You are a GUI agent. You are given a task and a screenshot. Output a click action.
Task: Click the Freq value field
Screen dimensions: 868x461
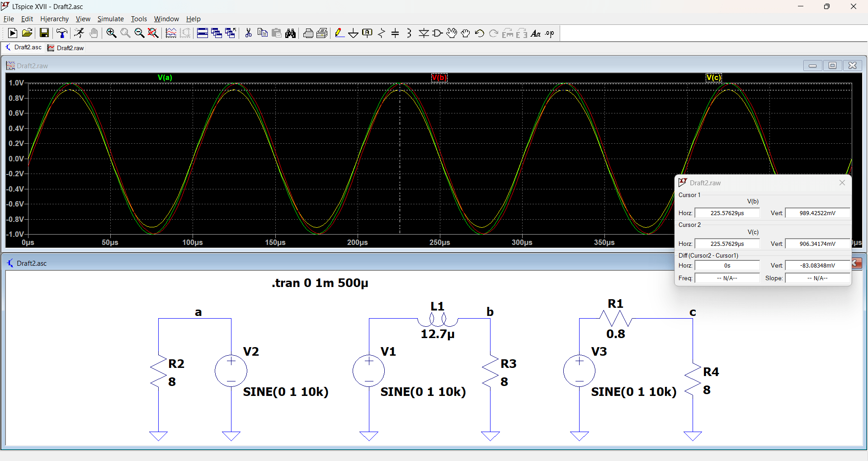coord(727,278)
